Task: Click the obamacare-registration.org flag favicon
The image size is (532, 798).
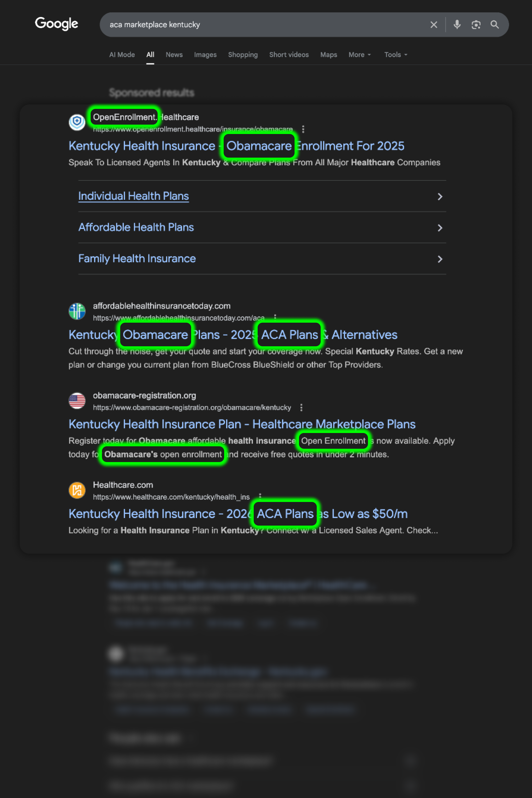Action: click(77, 401)
